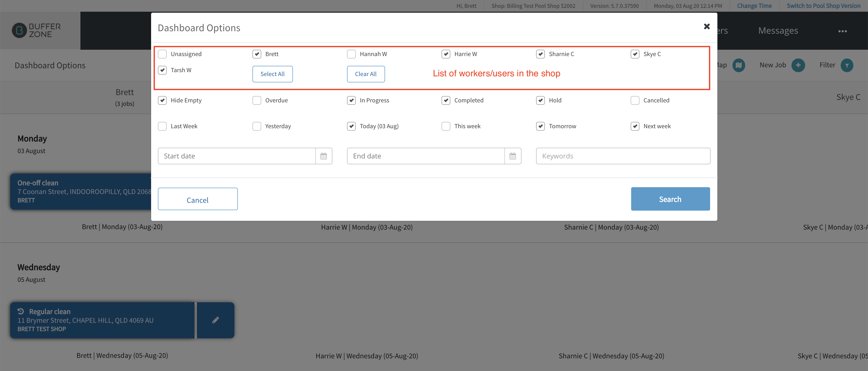868x371 pixels.
Task: Click the New Job plus icon
Action: [x=798, y=65]
